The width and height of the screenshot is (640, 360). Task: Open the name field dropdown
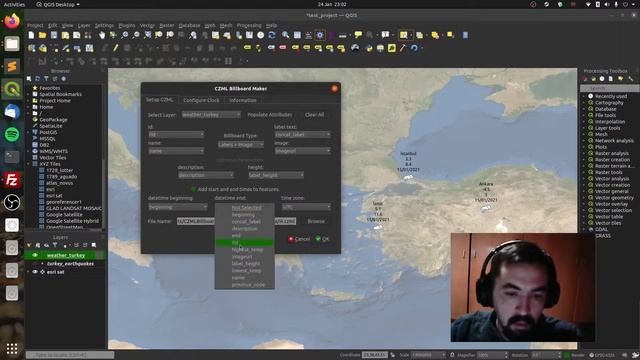[176, 151]
